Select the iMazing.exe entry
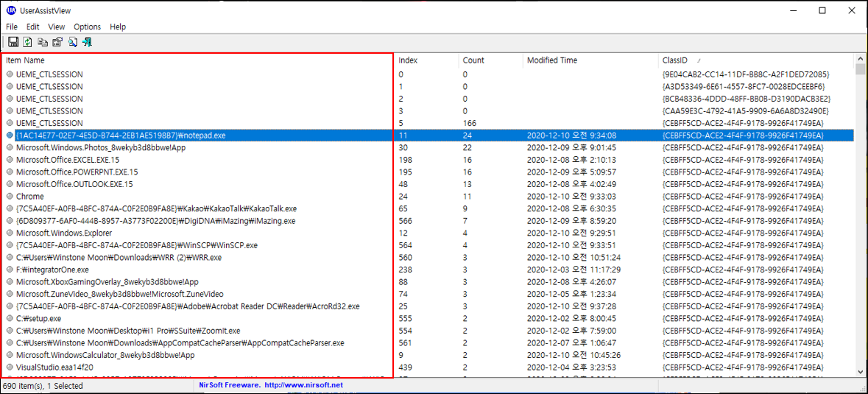Image resolution: width=868 pixels, height=394 pixels. pyautogui.click(x=155, y=220)
